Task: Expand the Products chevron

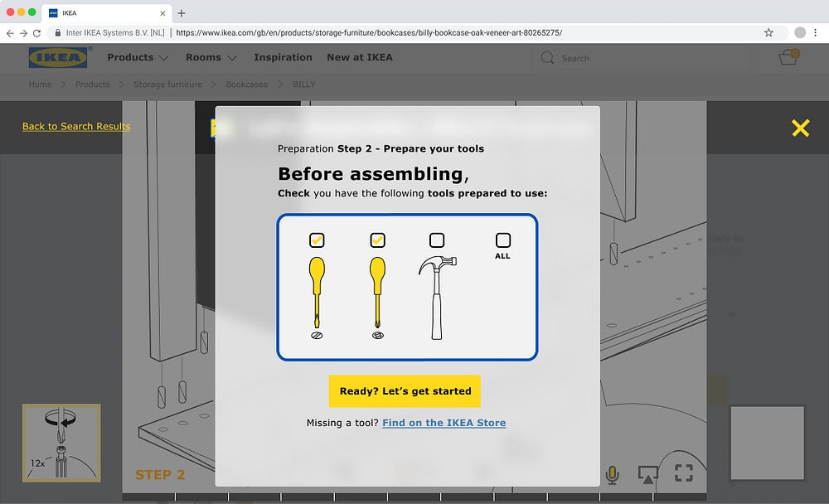Action: click(x=164, y=58)
